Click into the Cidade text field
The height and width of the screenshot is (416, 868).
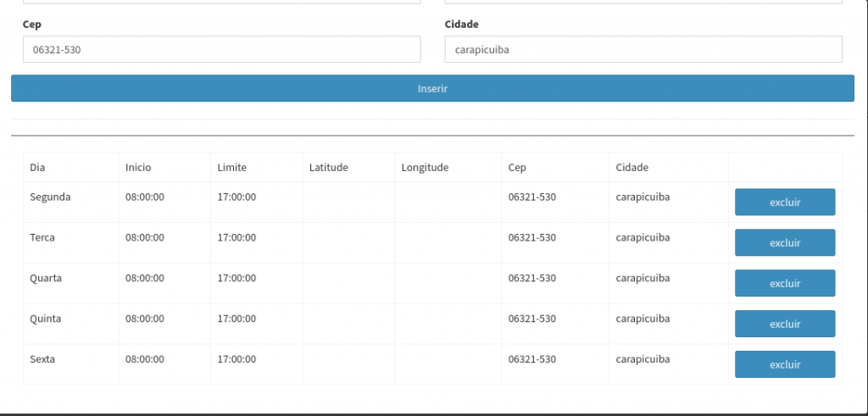643,49
